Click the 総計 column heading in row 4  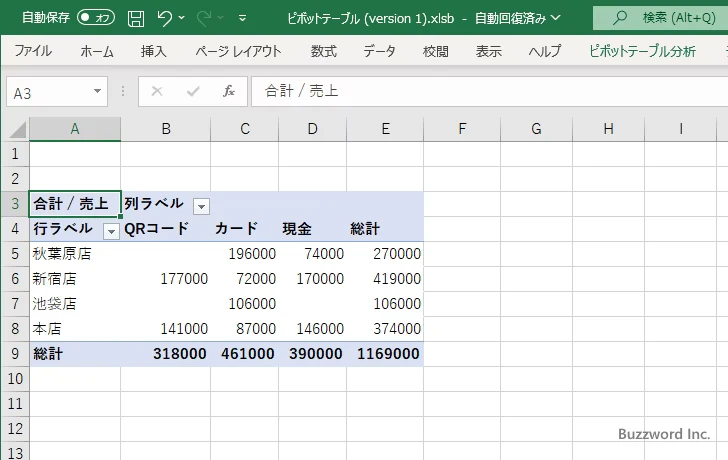pyautogui.click(x=385, y=229)
